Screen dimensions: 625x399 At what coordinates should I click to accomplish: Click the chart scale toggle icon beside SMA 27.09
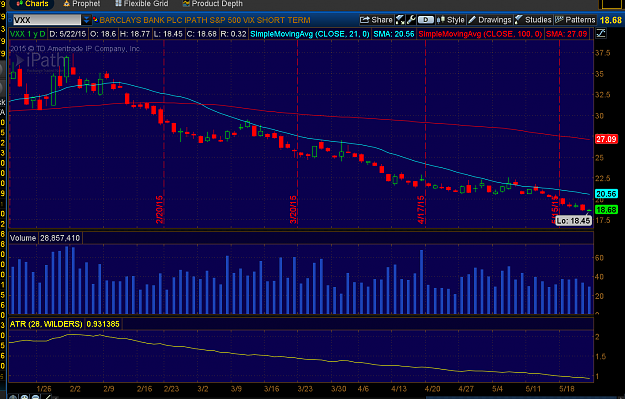(x=601, y=34)
